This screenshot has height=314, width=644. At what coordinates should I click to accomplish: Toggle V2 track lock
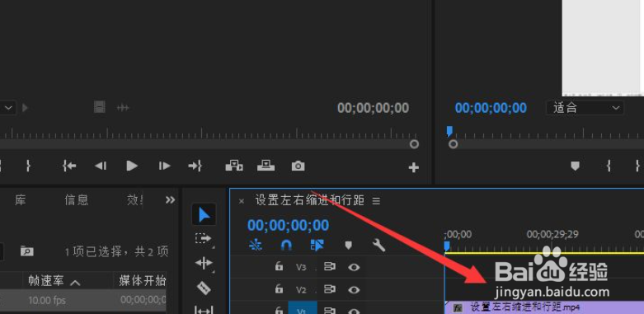pos(279,289)
